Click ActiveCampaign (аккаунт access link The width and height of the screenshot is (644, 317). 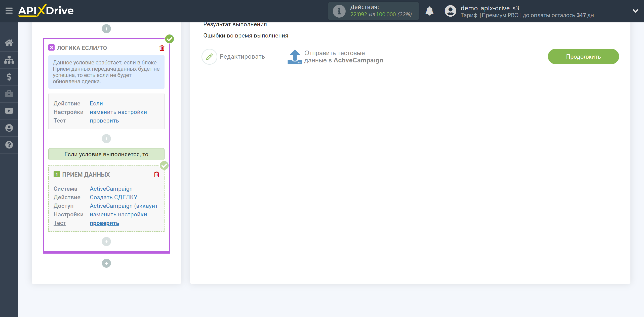(124, 206)
